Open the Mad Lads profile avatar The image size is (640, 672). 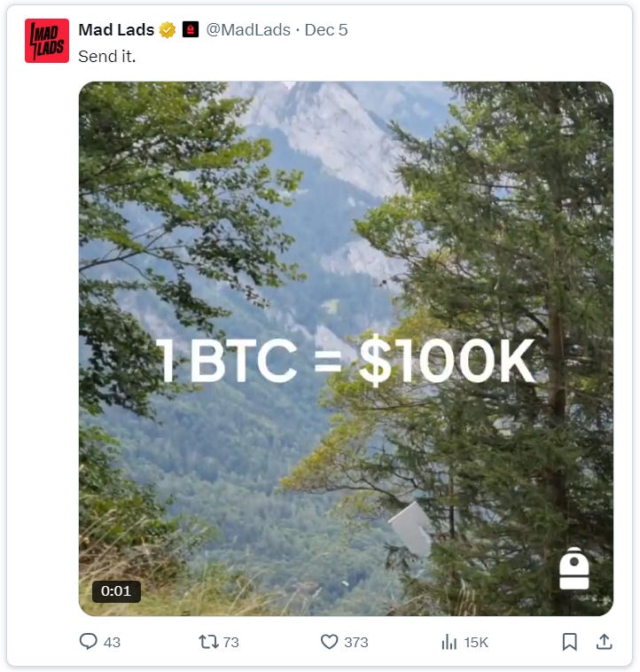point(47,41)
